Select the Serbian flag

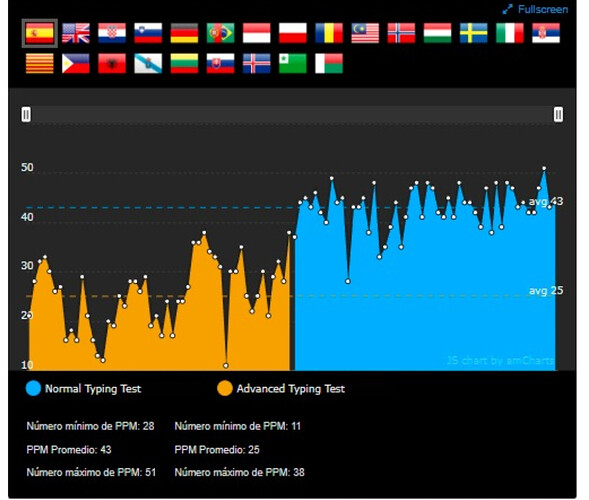coord(546,33)
